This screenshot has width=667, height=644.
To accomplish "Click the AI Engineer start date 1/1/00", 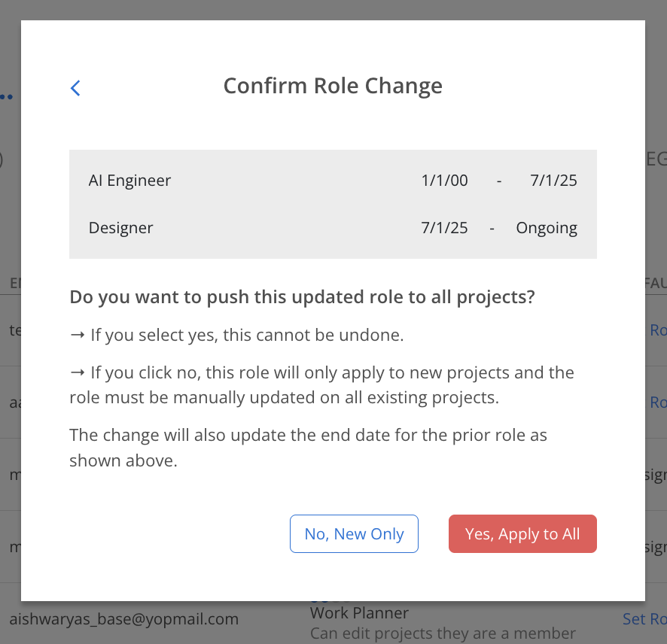I will coord(444,181).
